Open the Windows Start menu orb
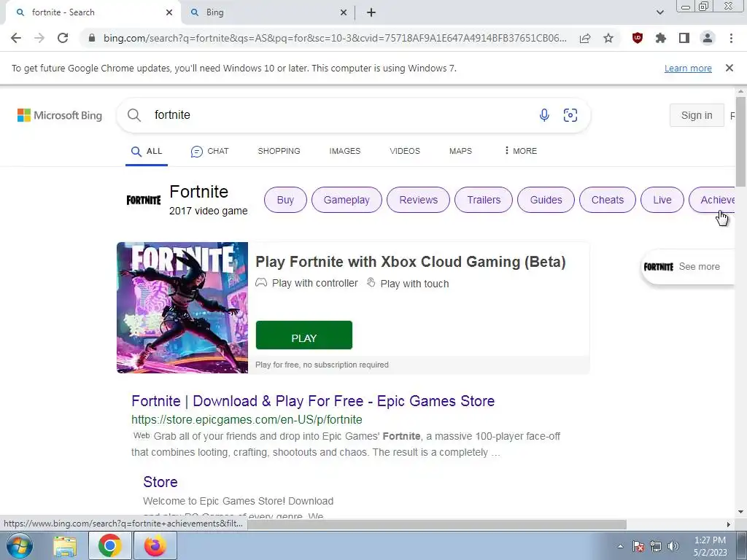The image size is (747, 560). tap(19, 545)
